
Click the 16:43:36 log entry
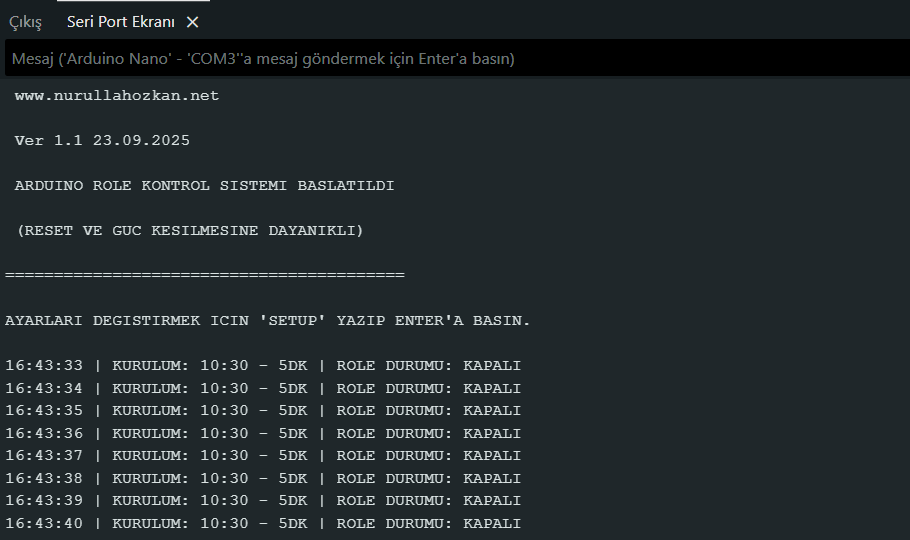(x=263, y=433)
